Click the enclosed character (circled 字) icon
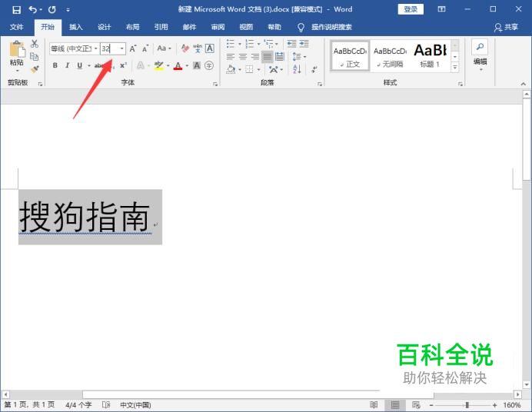Image resolution: width=532 pixels, height=412 pixels. pos(209,65)
